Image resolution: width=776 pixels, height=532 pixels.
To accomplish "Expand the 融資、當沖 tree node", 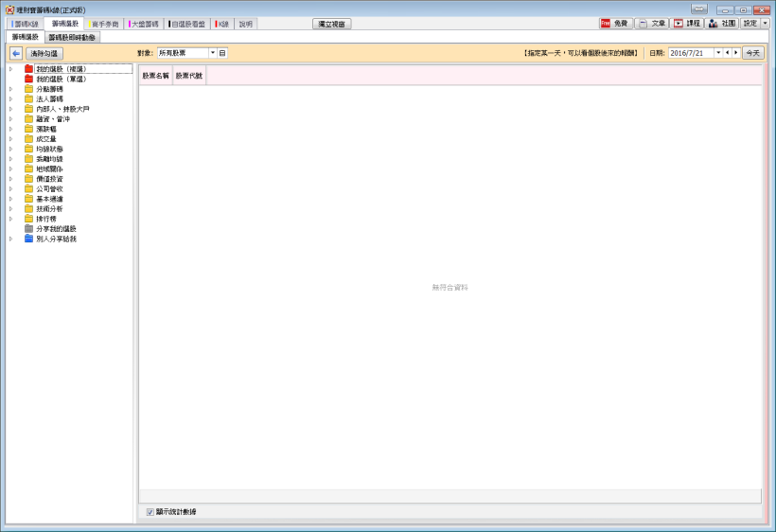I will click(x=11, y=118).
